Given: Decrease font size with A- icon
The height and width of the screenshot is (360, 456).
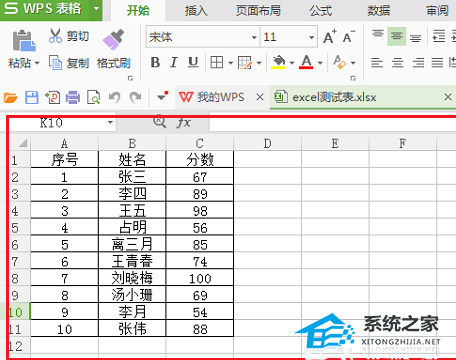Looking at the screenshot, I should point(348,37).
